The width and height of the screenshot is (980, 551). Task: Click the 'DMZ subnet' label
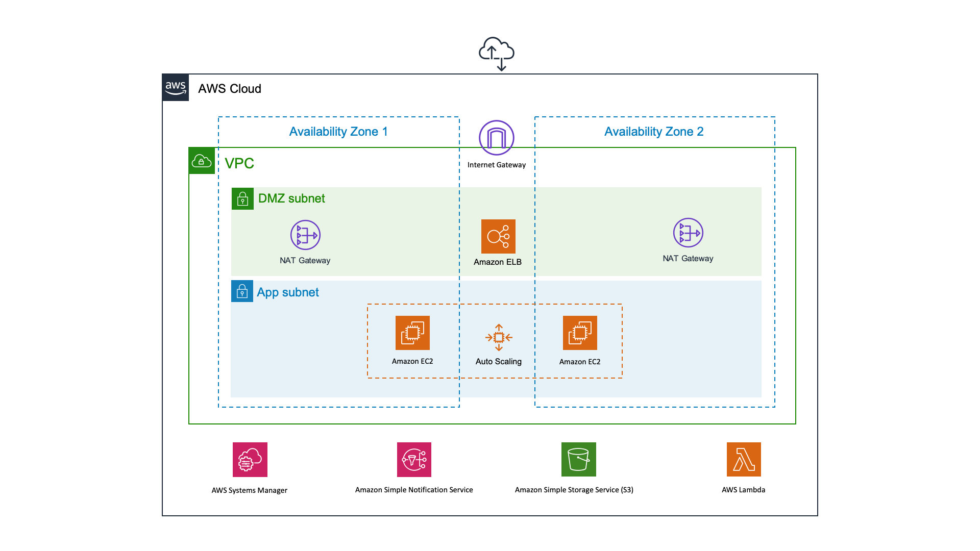pyautogui.click(x=291, y=198)
